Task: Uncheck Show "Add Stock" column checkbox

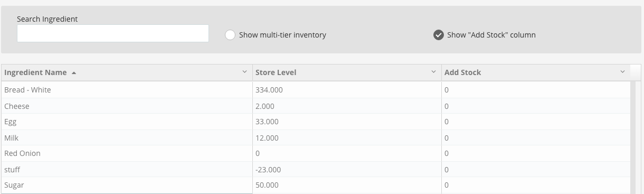Action: 439,35
